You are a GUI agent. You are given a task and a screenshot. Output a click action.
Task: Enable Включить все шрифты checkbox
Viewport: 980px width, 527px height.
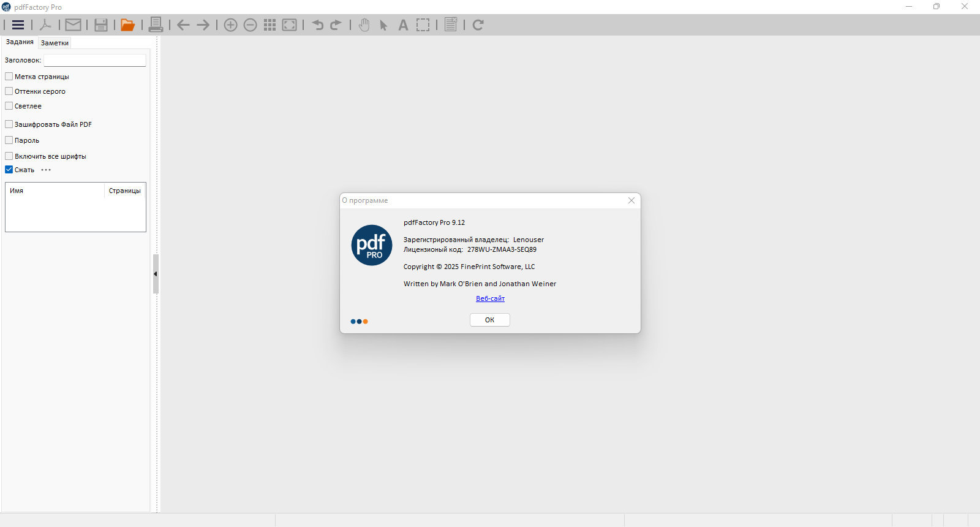tap(9, 156)
